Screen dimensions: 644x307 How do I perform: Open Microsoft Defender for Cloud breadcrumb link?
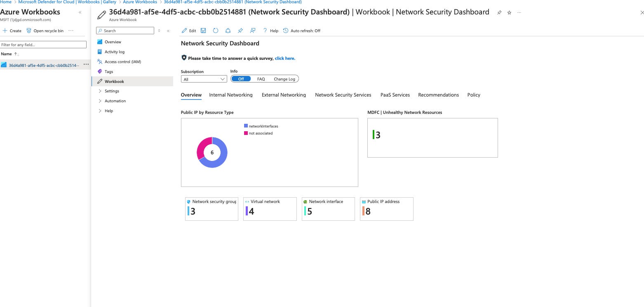click(67, 2)
